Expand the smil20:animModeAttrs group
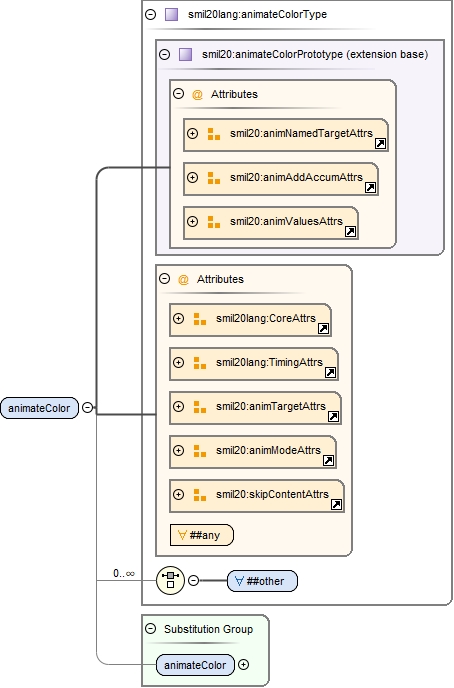The image size is (454, 688). click(179, 450)
